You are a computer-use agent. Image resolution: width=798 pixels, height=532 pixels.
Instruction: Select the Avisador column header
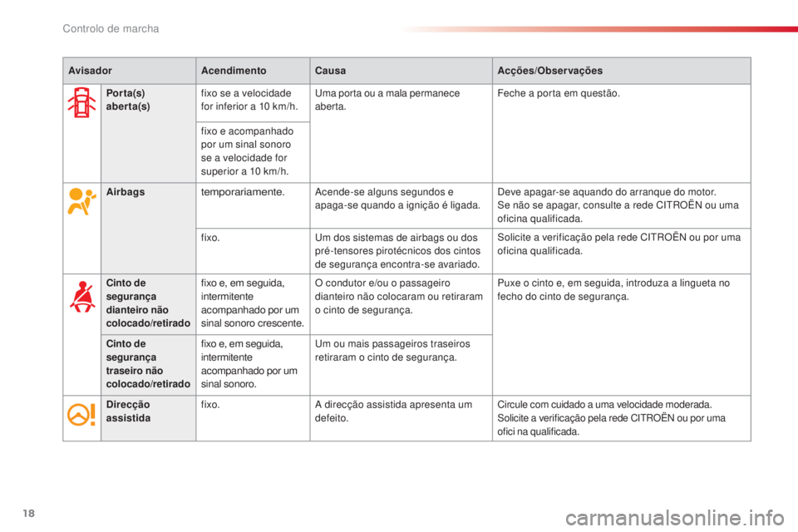pyautogui.click(x=91, y=71)
